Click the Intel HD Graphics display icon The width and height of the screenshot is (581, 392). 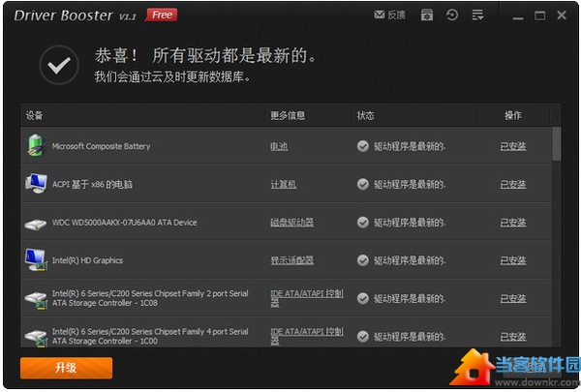tap(36, 259)
